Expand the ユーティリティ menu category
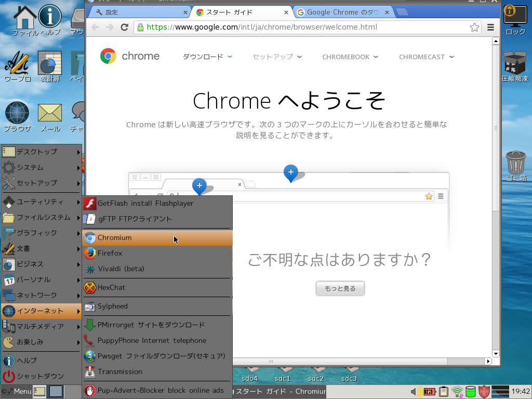 (x=41, y=202)
